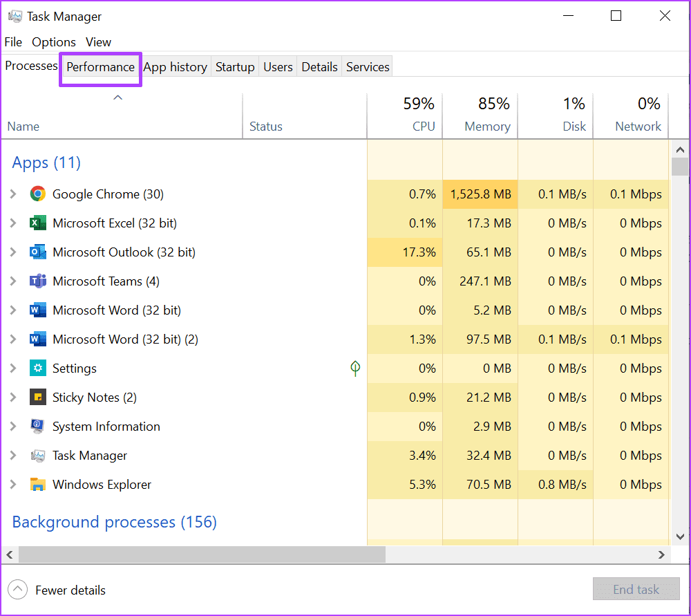Switch to the Performance tab

tap(100, 67)
